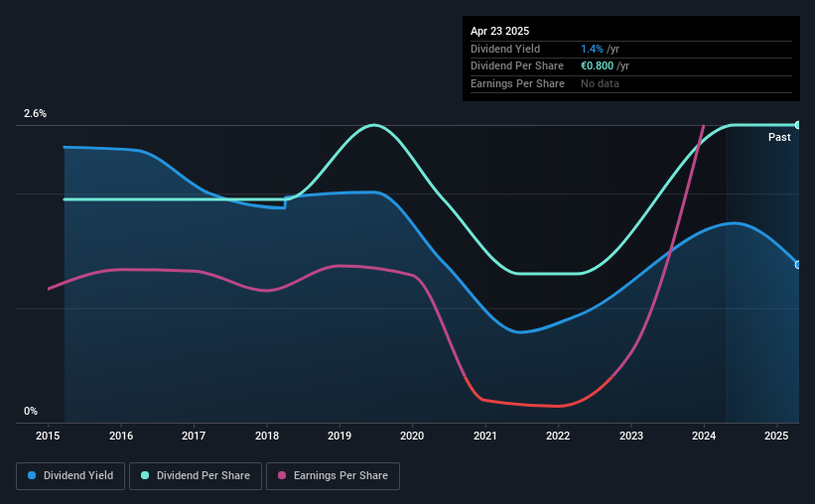
Task: Click the 2.6% y-axis label
Action: pyautogui.click(x=35, y=113)
